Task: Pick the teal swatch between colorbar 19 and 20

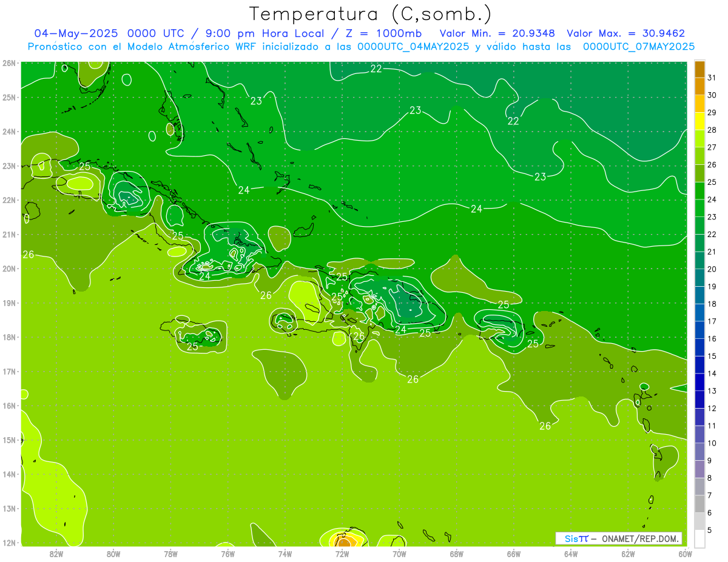Action: [699, 278]
